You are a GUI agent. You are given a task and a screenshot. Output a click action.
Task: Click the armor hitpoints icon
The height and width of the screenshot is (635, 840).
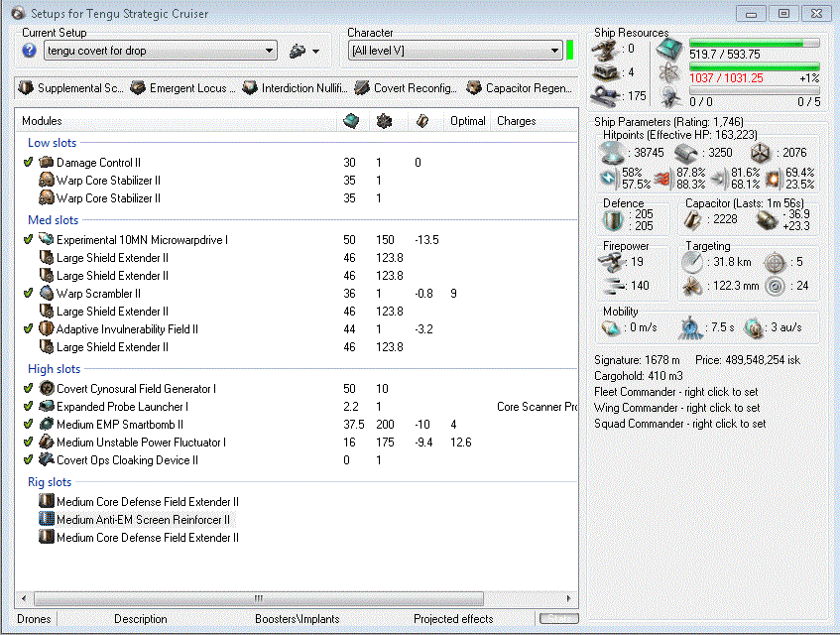(x=685, y=153)
